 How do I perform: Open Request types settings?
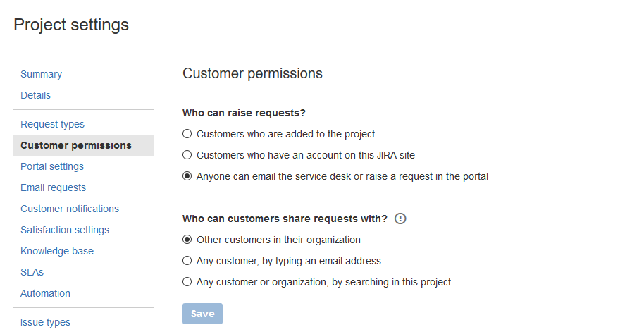coord(53,124)
